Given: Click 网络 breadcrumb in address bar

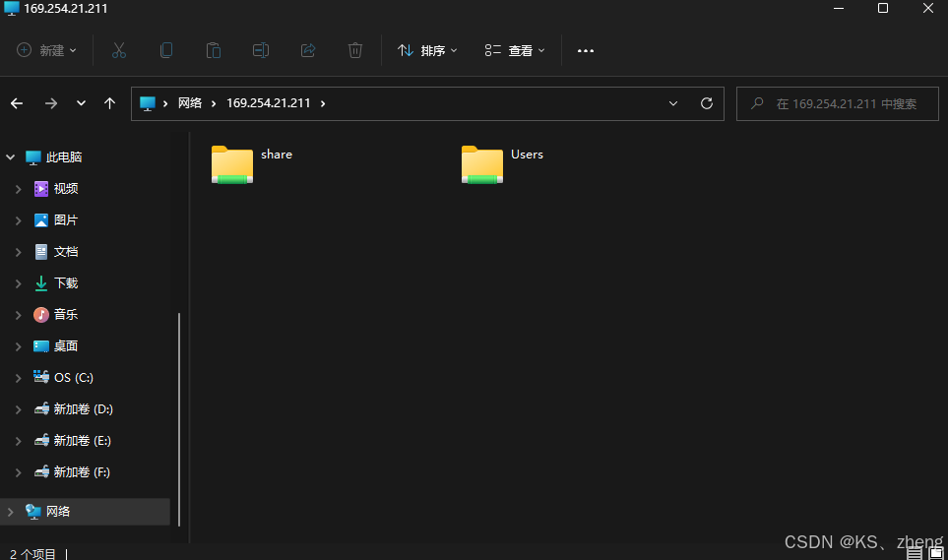Looking at the screenshot, I should [190, 103].
